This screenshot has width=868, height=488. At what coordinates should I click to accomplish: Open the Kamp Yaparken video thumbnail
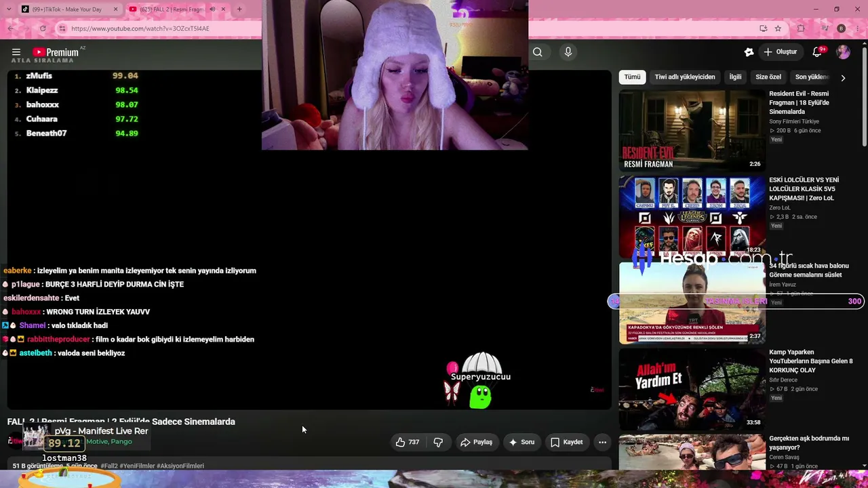692,388
